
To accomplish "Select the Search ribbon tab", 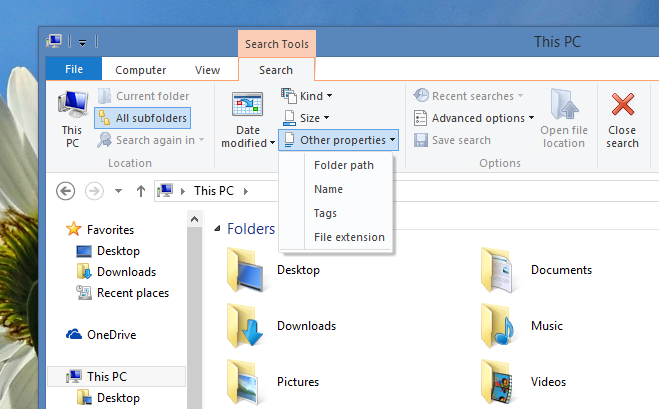I will [x=276, y=70].
